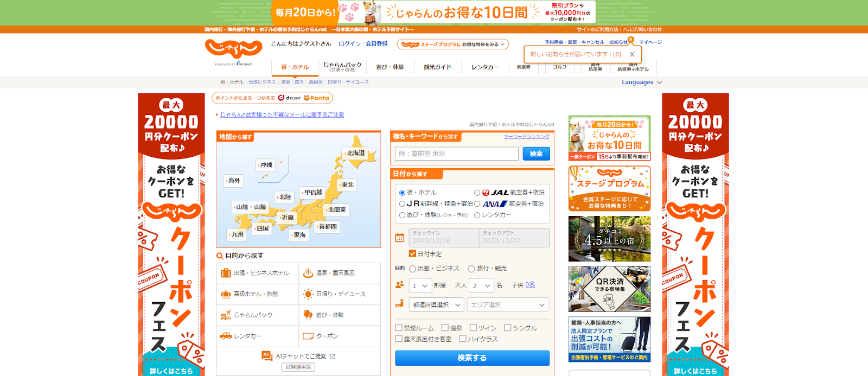Image resolution: width=868 pixels, height=376 pixels.
Task: Select 北海道 on the Japan map
Action: [355, 153]
